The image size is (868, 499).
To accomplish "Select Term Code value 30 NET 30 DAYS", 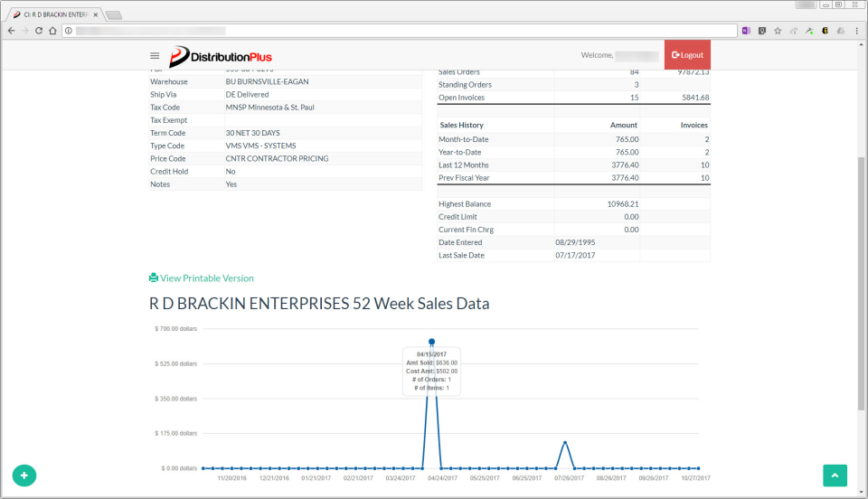I will [x=252, y=133].
